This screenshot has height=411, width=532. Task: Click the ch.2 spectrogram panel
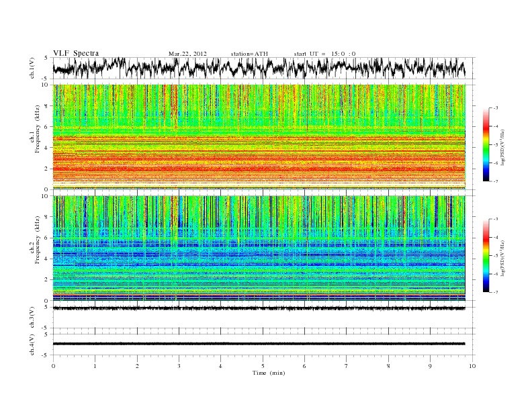(x=259, y=248)
